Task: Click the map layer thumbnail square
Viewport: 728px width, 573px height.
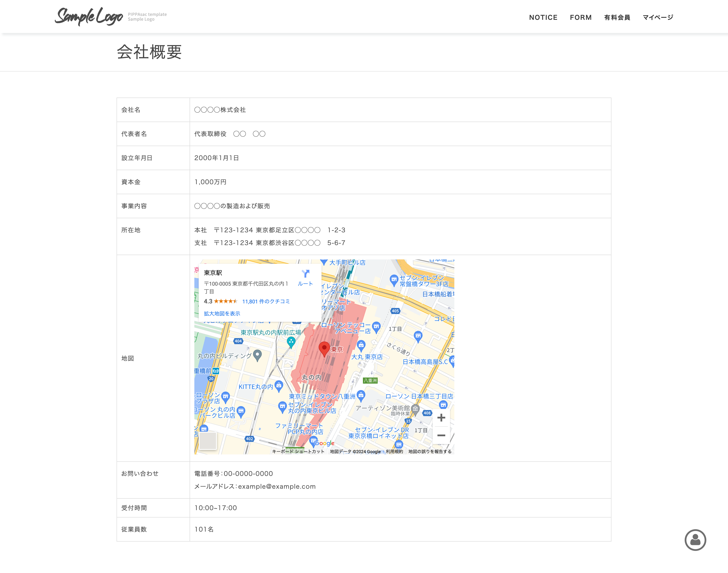Action: pyautogui.click(x=208, y=441)
